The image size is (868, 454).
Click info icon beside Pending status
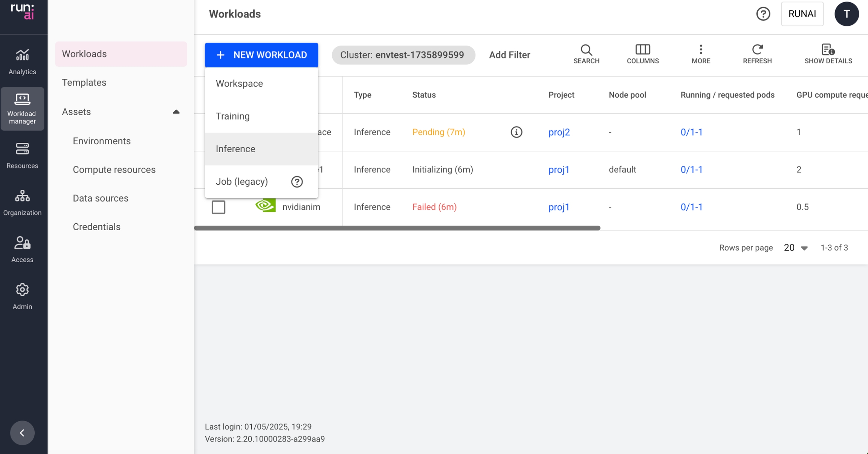click(516, 132)
